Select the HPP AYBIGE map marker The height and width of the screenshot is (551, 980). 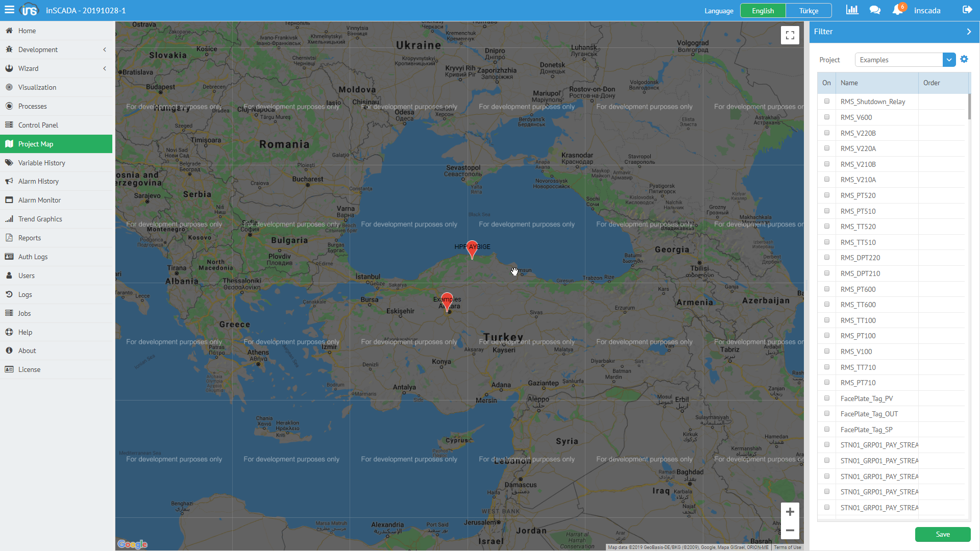(x=472, y=250)
